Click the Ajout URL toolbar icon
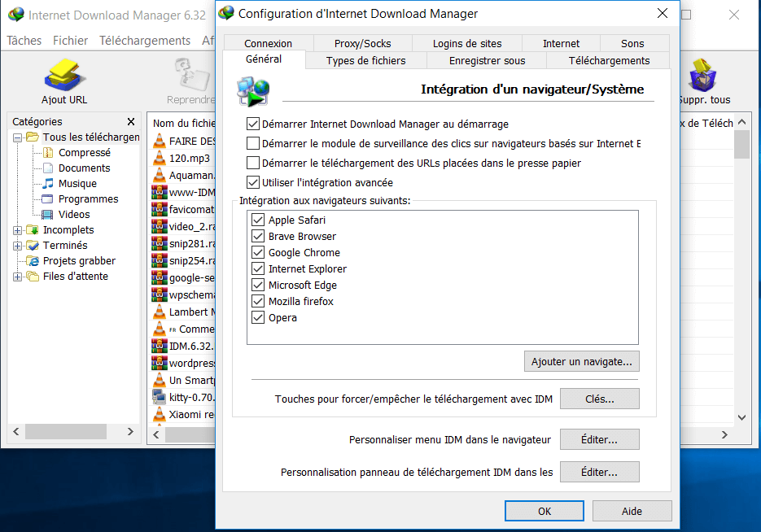Image resolution: width=761 pixels, height=532 pixels. click(64, 75)
